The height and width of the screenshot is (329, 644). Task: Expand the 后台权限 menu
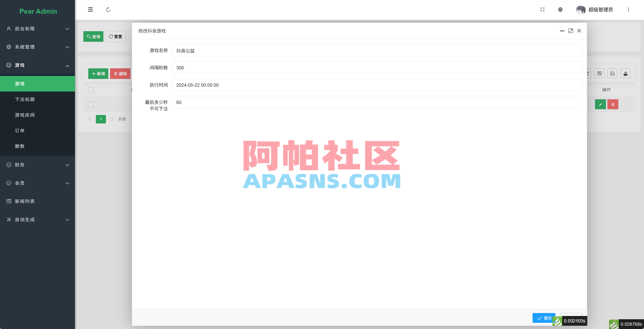click(37, 29)
